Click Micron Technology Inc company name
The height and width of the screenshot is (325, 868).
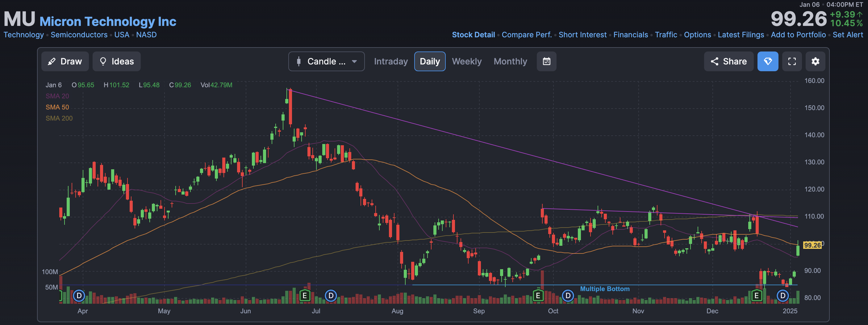[x=108, y=22]
